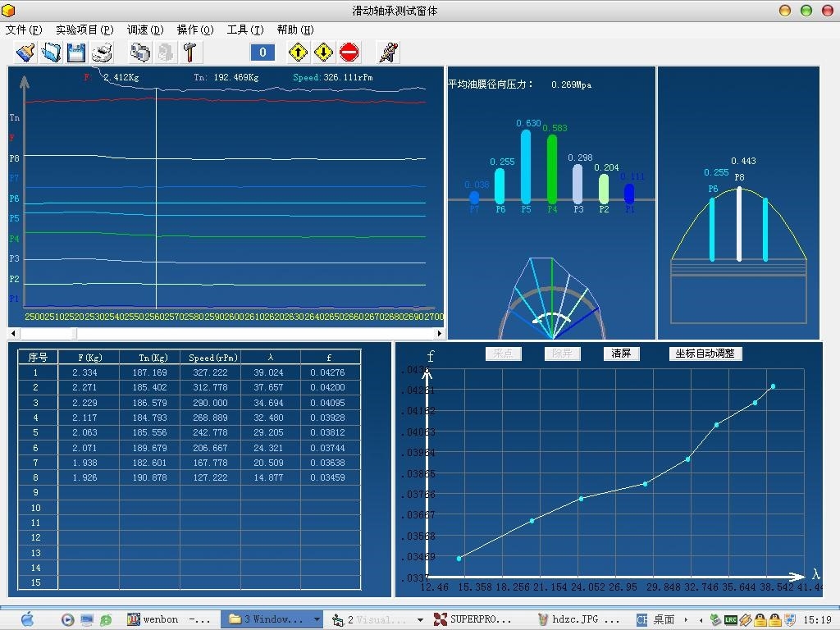Click the chart scrollbar right arrow
Image resolution: width=840 pixels, height=630 pixels.
coord(439,333)
